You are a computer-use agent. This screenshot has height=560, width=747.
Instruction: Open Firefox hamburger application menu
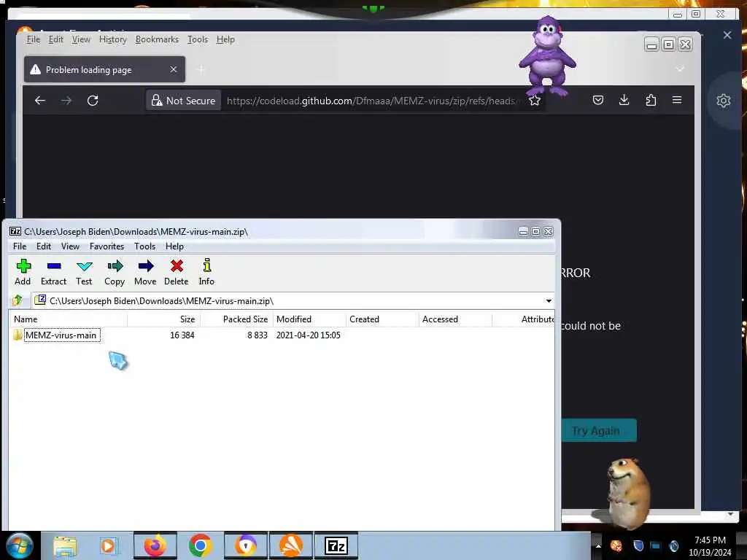point(677,100)
